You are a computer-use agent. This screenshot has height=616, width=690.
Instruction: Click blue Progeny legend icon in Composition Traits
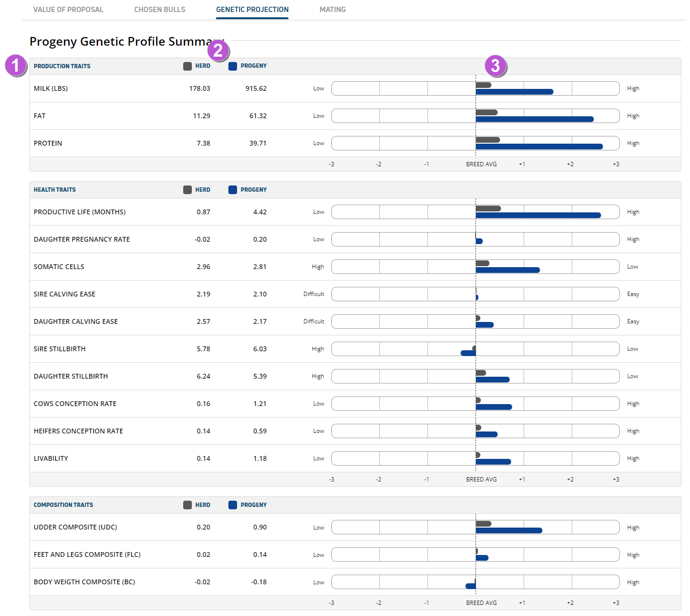click(x=233, y=505)
